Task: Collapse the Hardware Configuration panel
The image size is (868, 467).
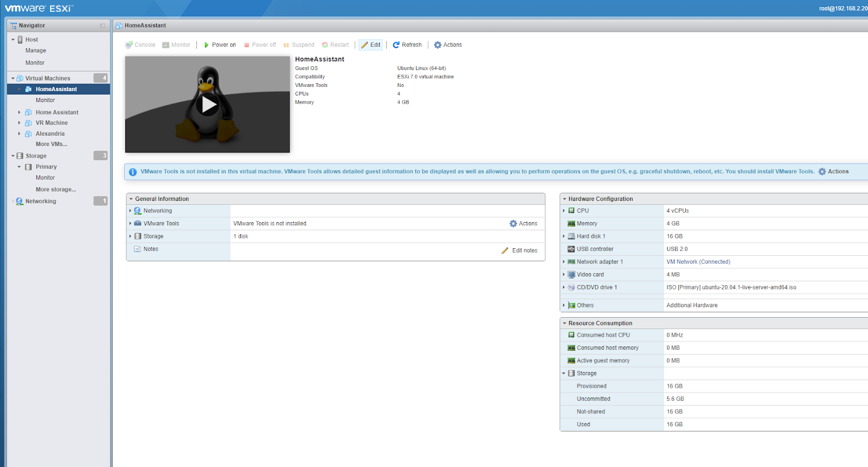Action: pos(564,199)
